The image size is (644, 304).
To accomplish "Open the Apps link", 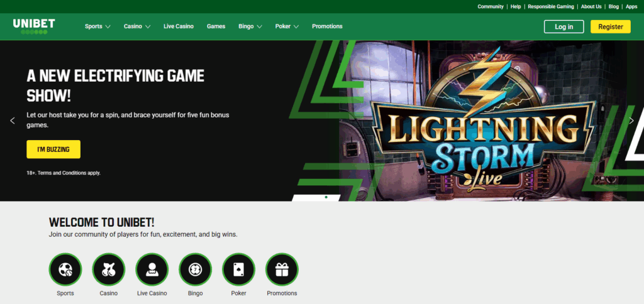I will coord(631,6).
